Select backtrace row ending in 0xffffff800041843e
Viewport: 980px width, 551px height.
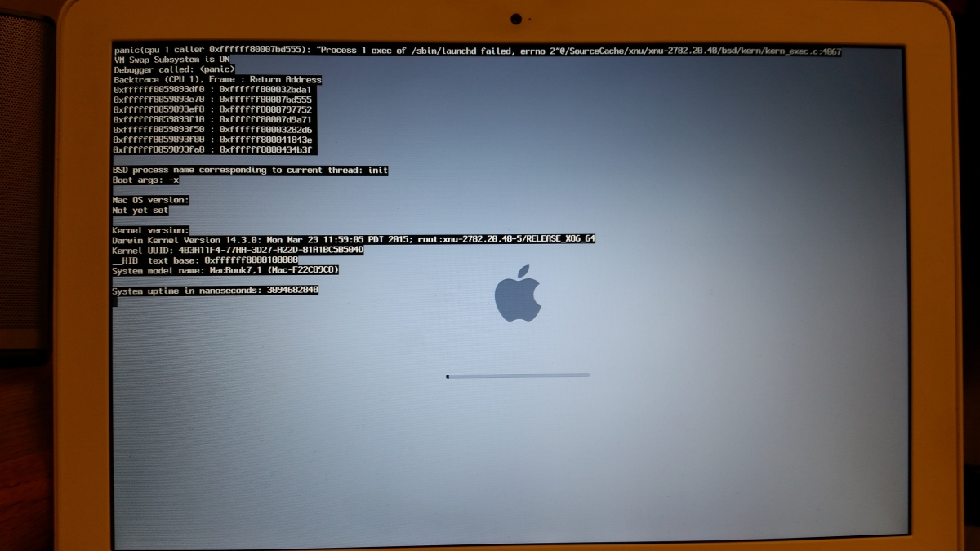212,140
